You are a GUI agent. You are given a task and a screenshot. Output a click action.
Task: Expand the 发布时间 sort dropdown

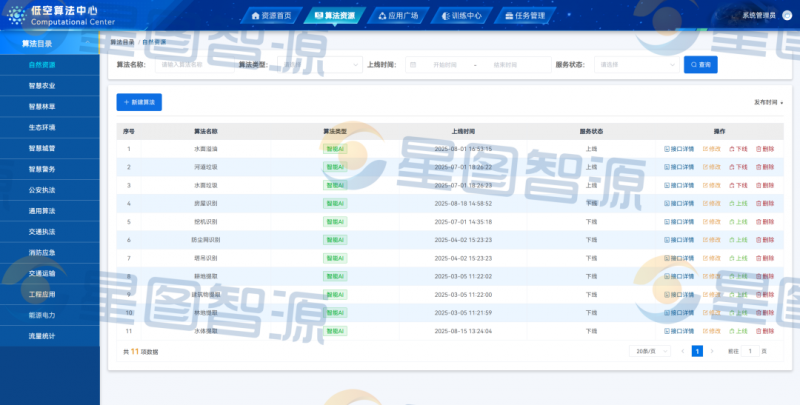(768, 102)
